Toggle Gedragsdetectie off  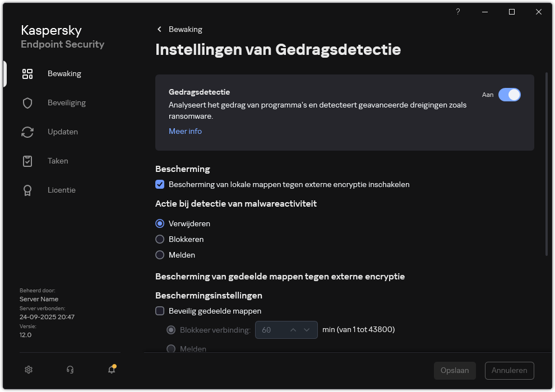(x=510, y=95)
